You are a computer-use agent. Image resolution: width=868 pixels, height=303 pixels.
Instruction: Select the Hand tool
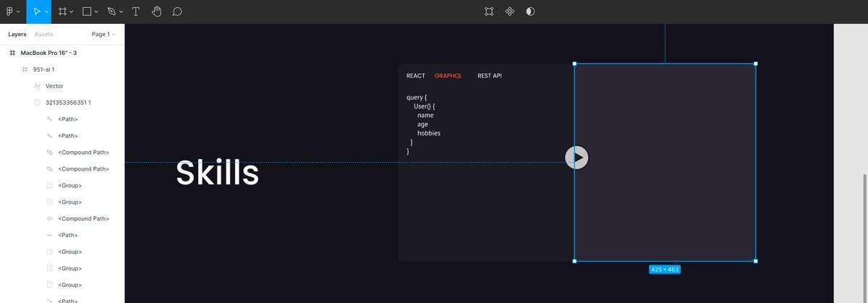point(157,12)
